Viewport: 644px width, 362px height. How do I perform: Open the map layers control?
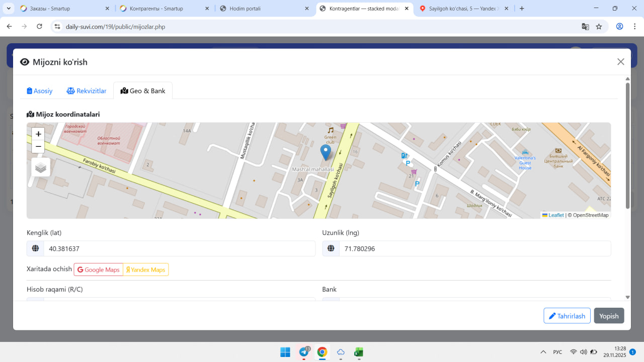pyautogui.click(x=41, y=167)
